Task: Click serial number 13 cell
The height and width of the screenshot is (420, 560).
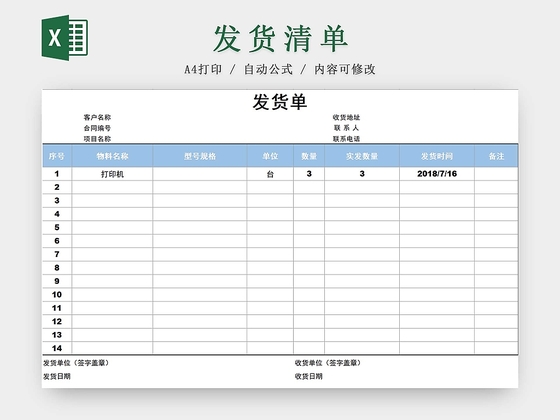Action: click(57, 335)
